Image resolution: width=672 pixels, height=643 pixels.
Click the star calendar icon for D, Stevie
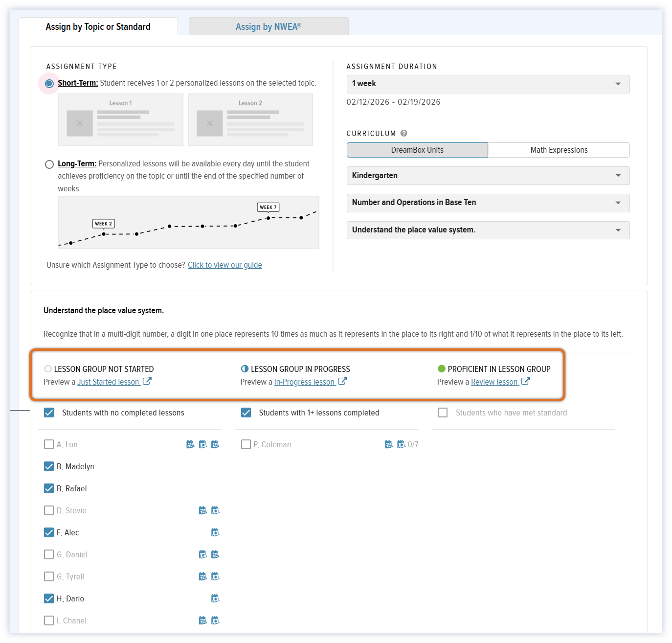(x=215, y=510)
